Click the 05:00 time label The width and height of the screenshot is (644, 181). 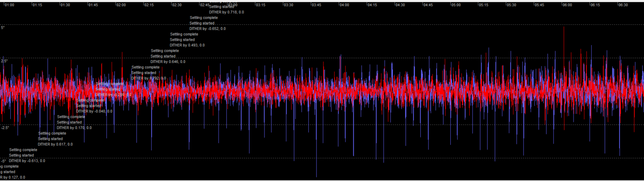(456, 5)
